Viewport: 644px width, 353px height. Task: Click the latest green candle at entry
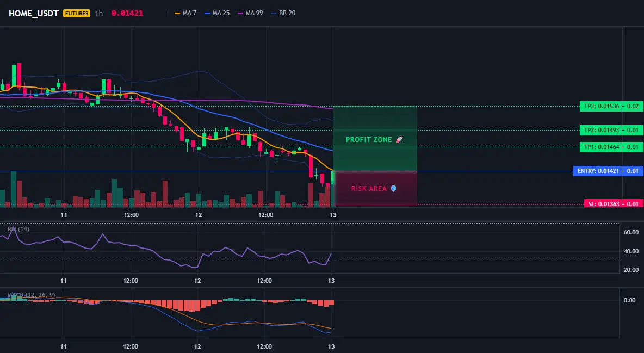(333, 177)
